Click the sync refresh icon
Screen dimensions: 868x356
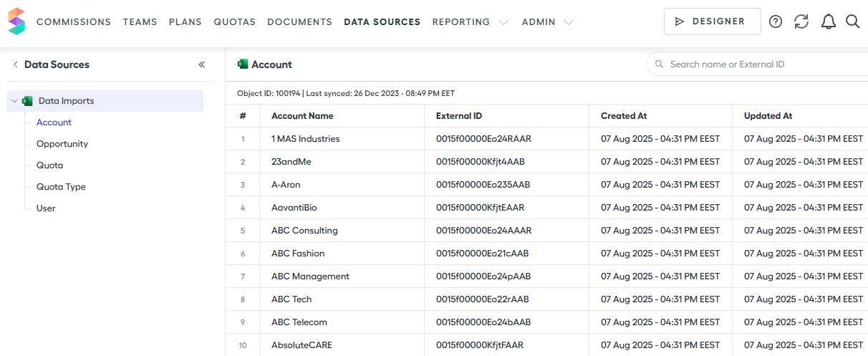[801, 21]
